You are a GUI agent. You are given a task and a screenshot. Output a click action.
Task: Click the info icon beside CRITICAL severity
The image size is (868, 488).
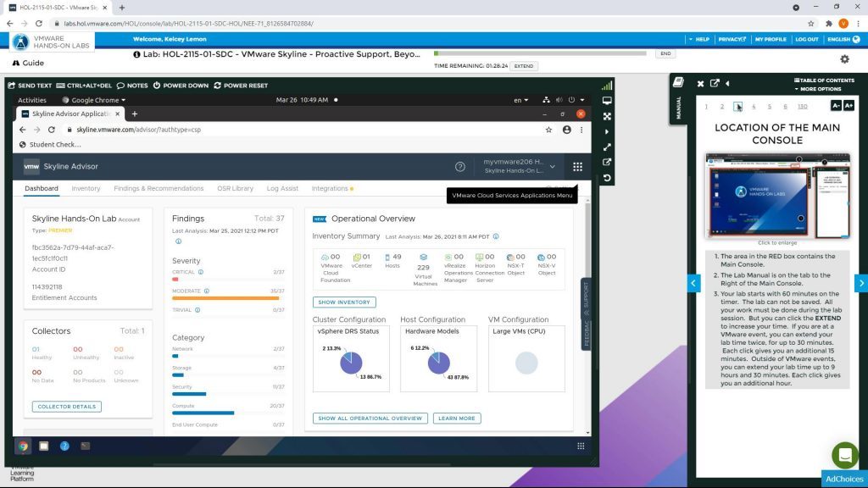(201, 272)
